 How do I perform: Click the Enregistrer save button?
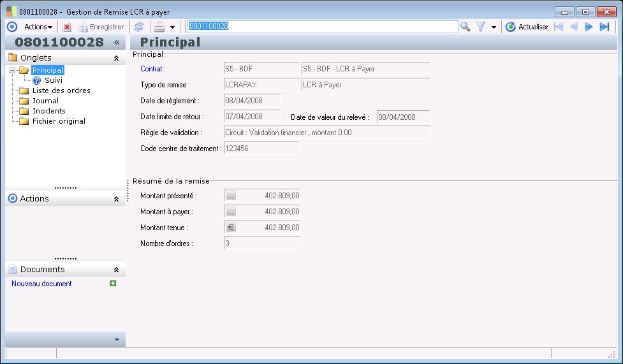pos(101,27)
